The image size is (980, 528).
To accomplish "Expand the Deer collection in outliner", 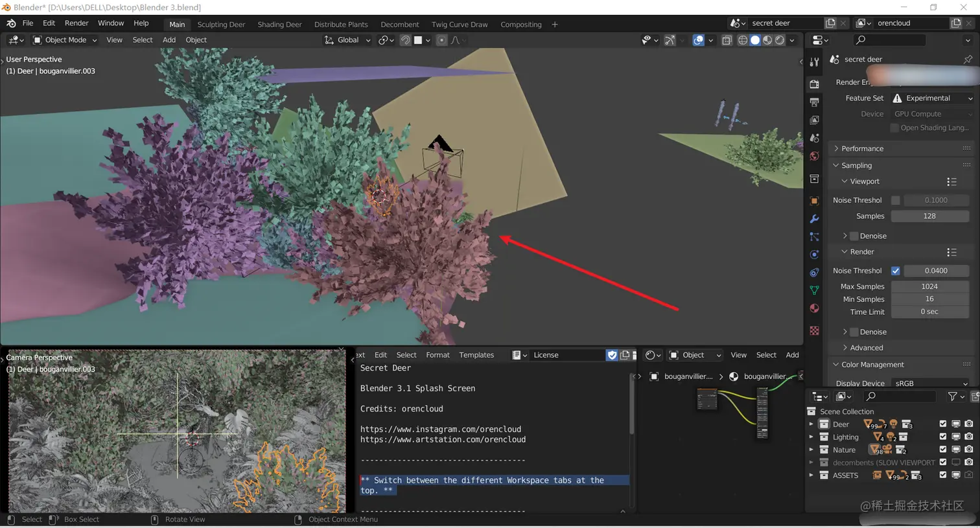I will pos(811,424).
